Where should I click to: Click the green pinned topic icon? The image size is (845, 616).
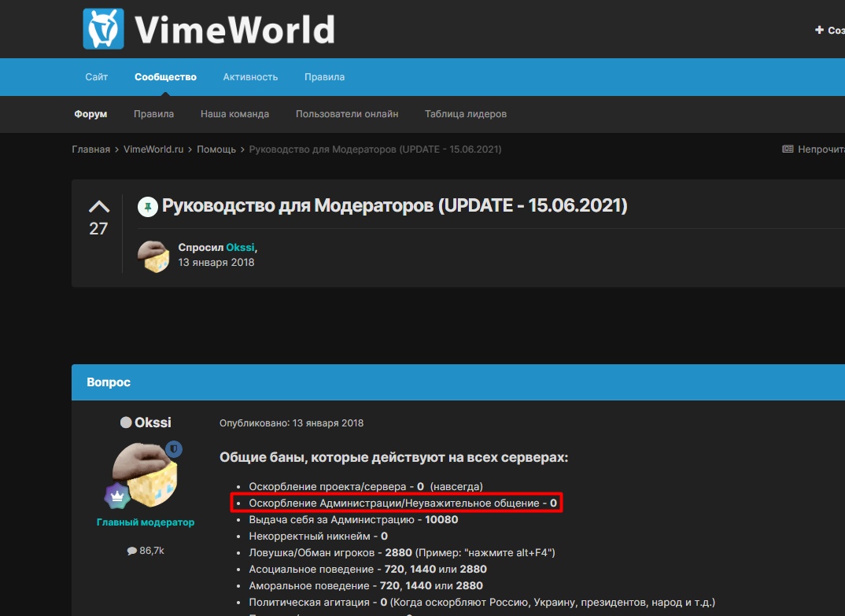click(x=148, y=207)
